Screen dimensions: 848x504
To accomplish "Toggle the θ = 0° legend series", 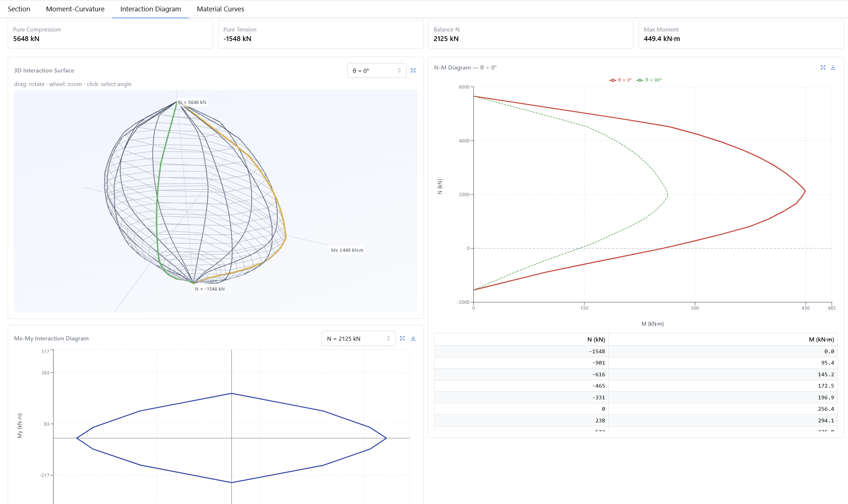I will pos(621,80).
